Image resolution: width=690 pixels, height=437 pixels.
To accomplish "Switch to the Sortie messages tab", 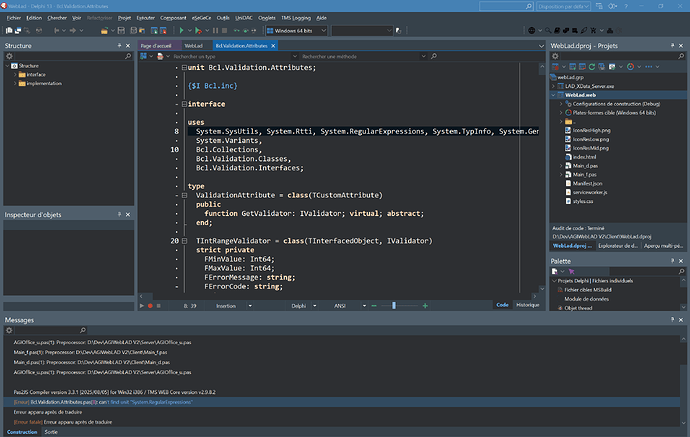I will pyautogui.click(x=51, y=432).
